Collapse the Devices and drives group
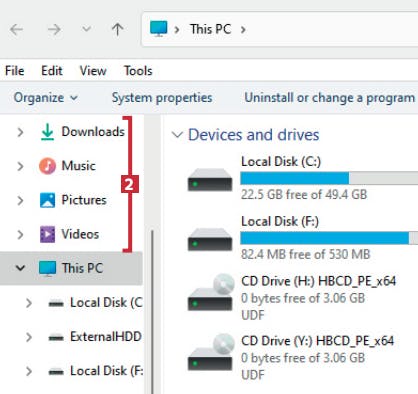This screenshot has height=394, width=418. click(x=177, y=135)
